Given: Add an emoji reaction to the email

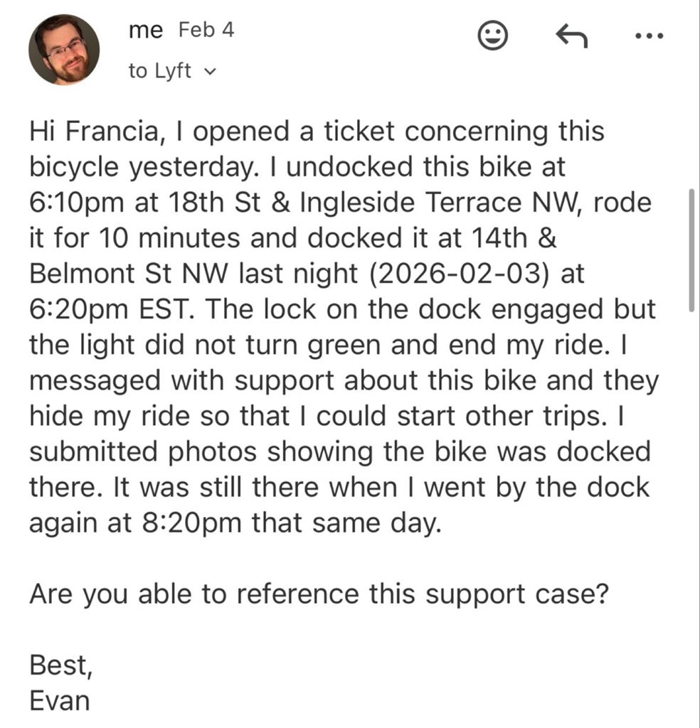Looking at the screenshot, I should click(x=492, y=36).
